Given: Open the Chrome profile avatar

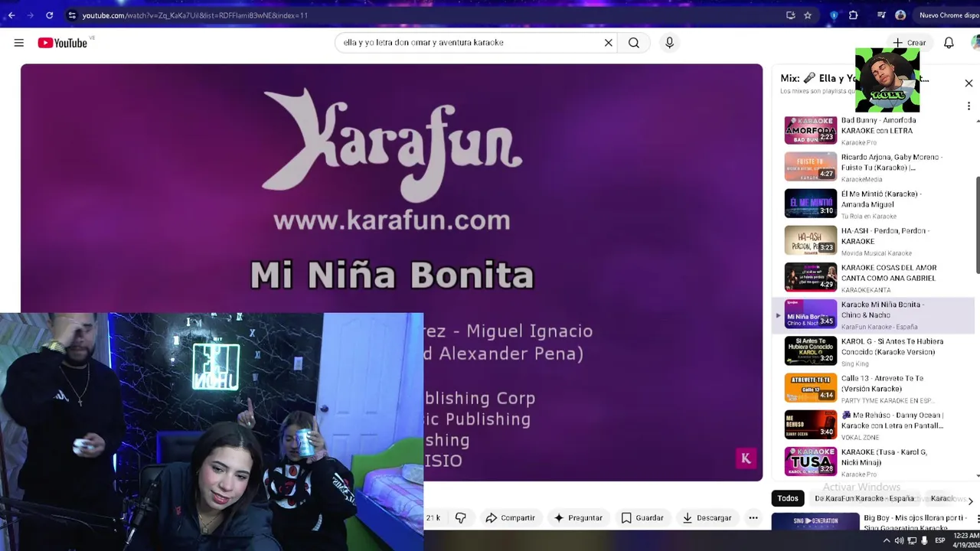Looking at the screenshot, I should (x=900, y=15).
